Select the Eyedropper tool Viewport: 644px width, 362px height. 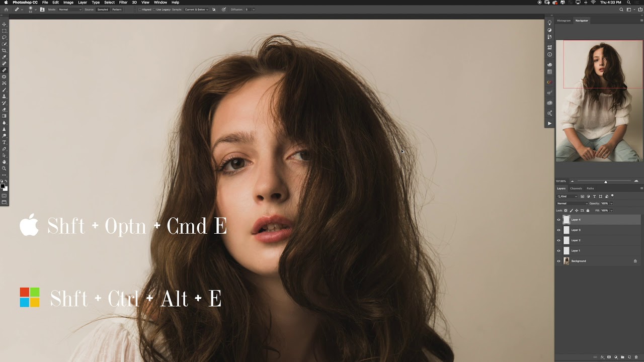(4, 57)
